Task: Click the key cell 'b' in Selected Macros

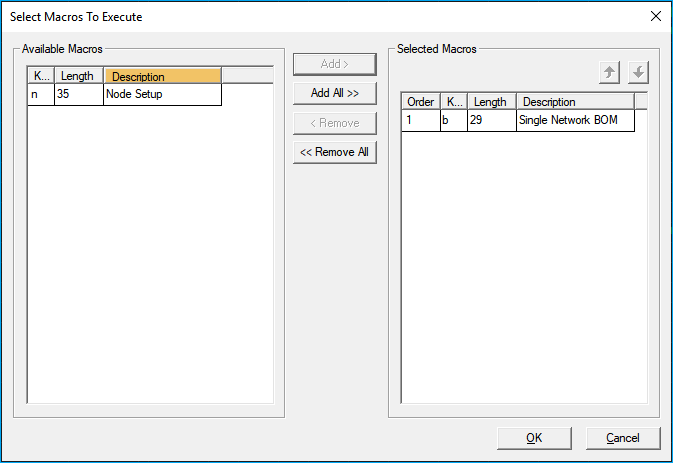Action: (x=454, y=120)
